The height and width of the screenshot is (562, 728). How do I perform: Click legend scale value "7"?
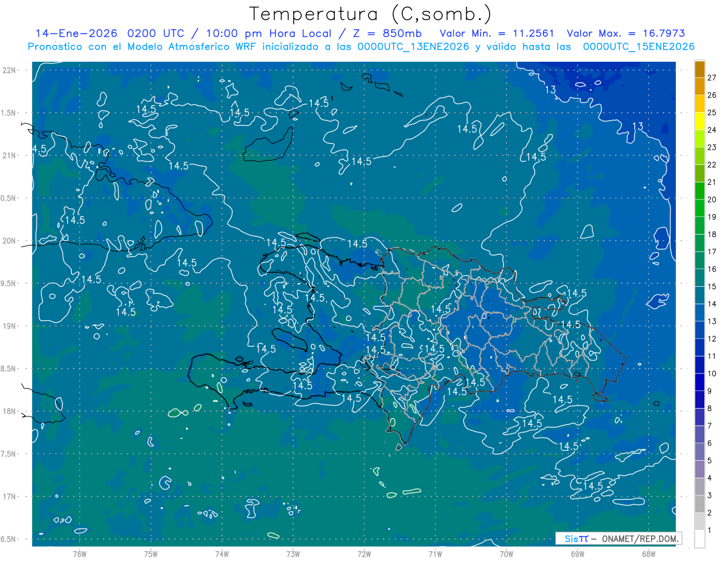pos(710,426)
